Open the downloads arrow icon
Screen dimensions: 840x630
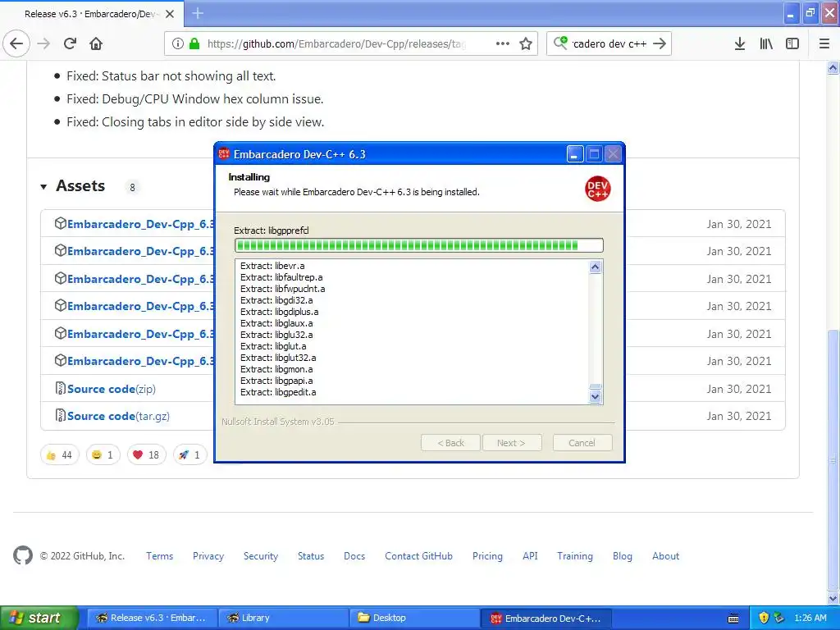coord(739,43)
